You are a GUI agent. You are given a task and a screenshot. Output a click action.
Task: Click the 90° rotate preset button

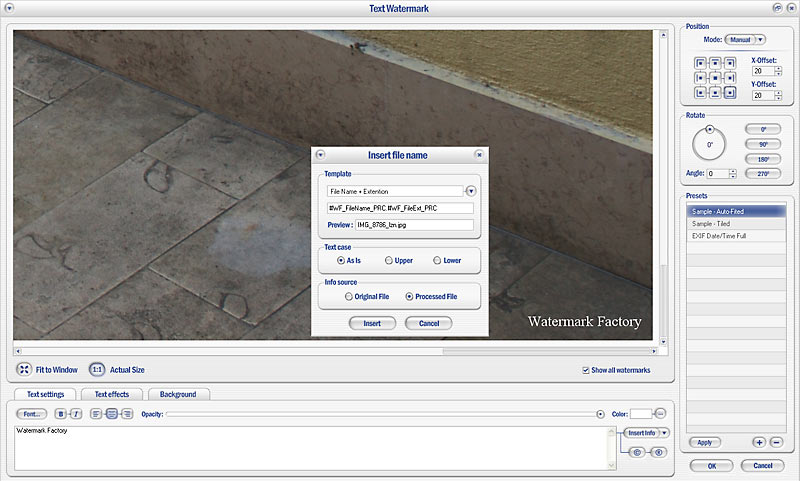[762, 144]
